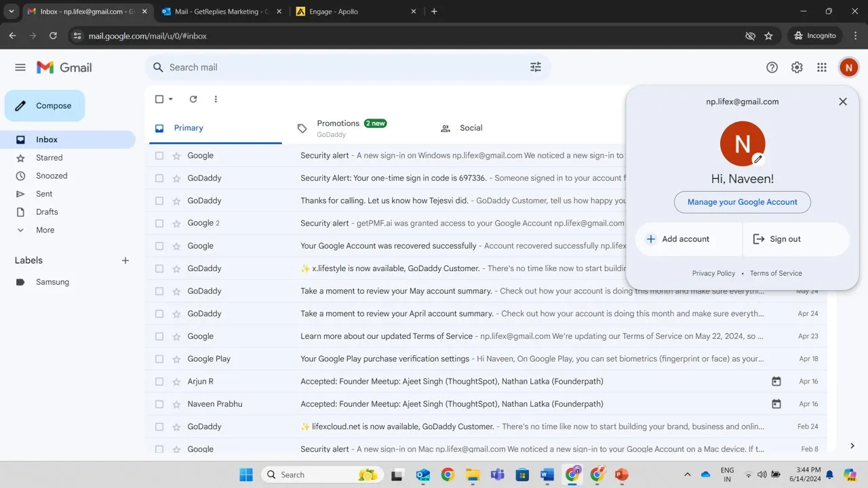Refresh the inbox

click(193, 99)
